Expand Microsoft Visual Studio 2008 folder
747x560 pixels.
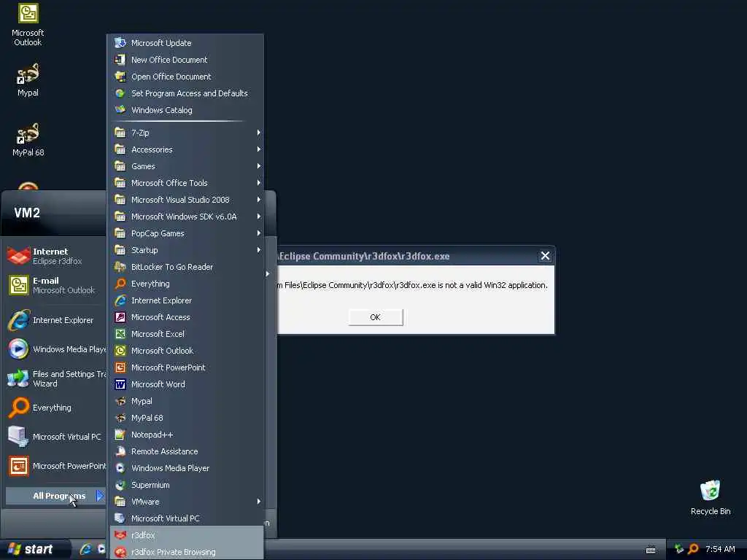tap(186, 200)
